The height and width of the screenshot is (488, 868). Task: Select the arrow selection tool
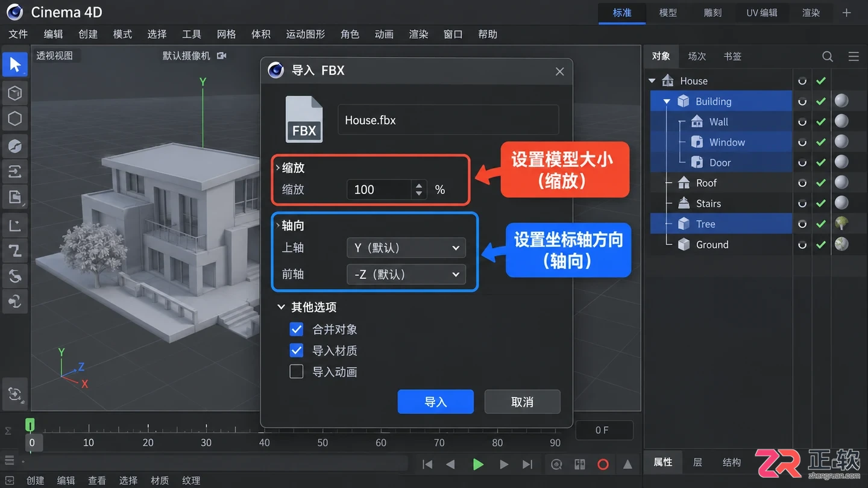point(15,64)
